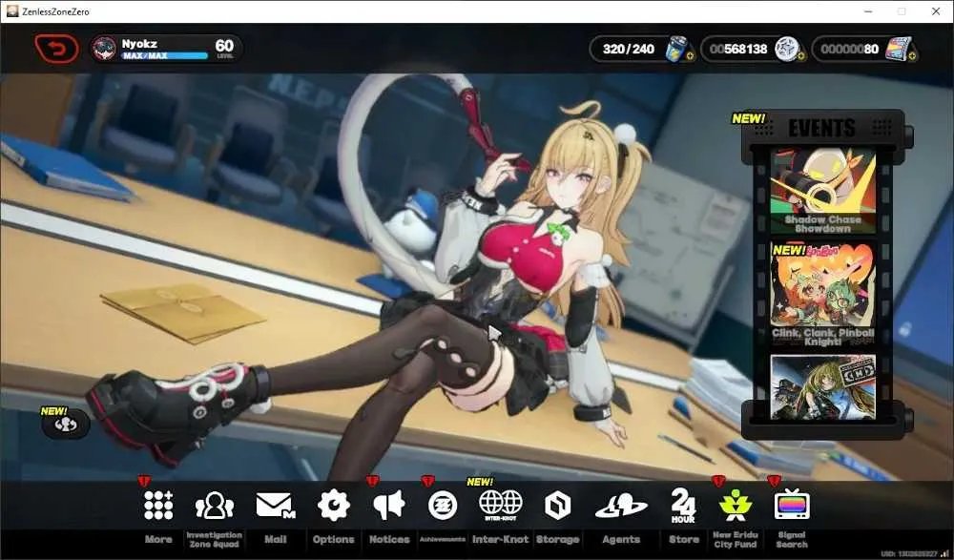The image size is (954, 560).
Task: Add Polychrome via film plus button
Action: (x=911, y=56)
